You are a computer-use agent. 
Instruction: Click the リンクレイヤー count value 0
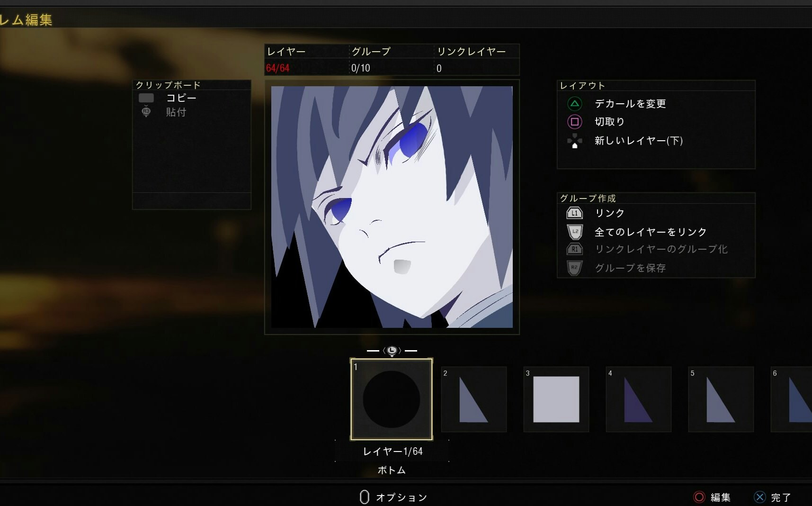(x=439, y=68)
